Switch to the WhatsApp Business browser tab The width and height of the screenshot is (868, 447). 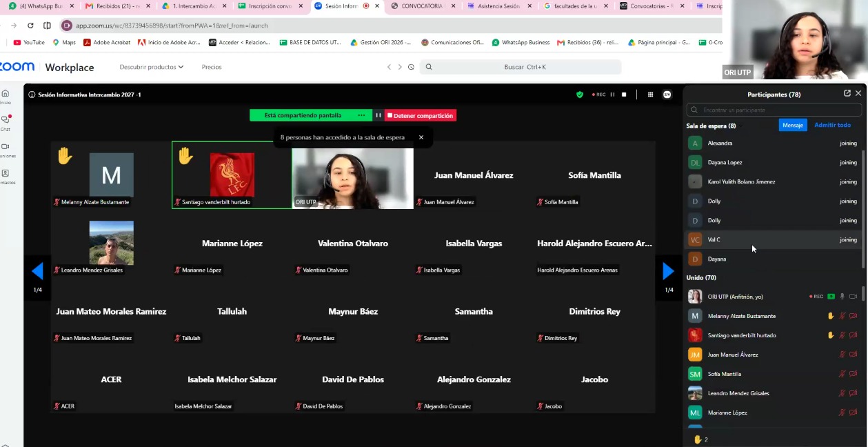click(x=41, y=6)
